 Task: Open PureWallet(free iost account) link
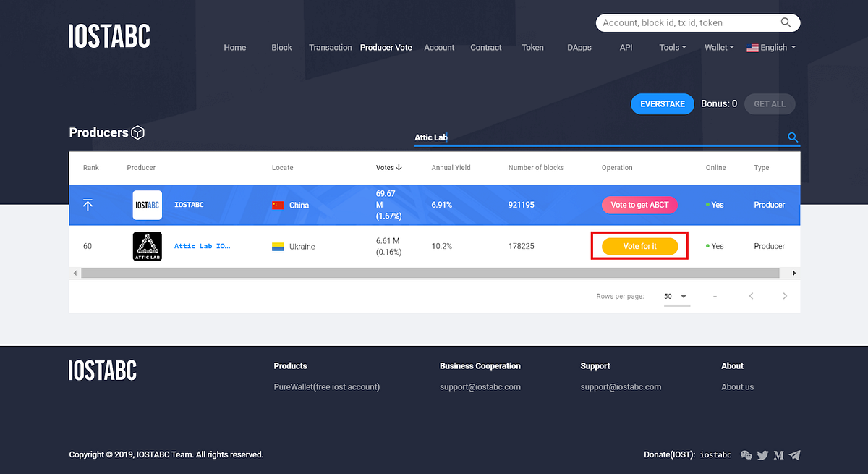point(327,386)
